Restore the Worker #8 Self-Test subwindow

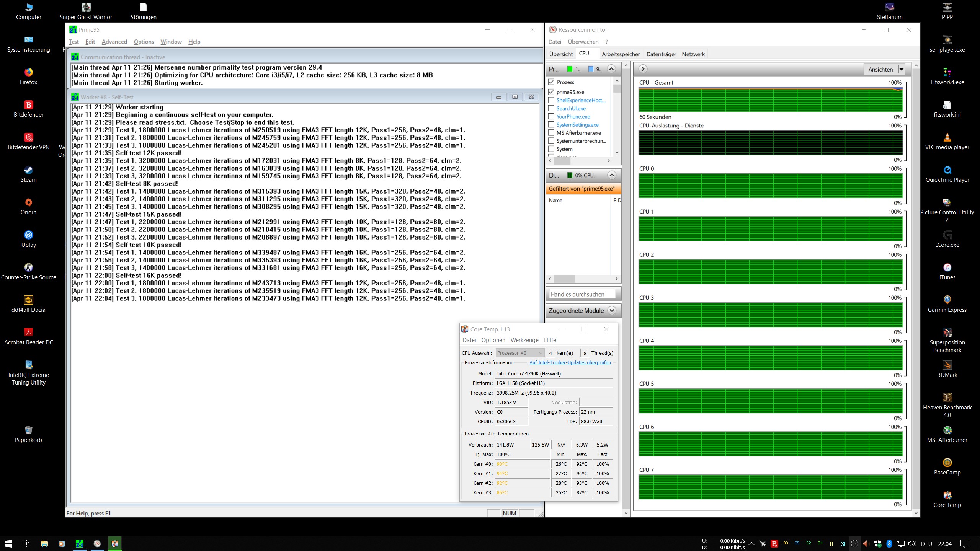coord(515,97)
